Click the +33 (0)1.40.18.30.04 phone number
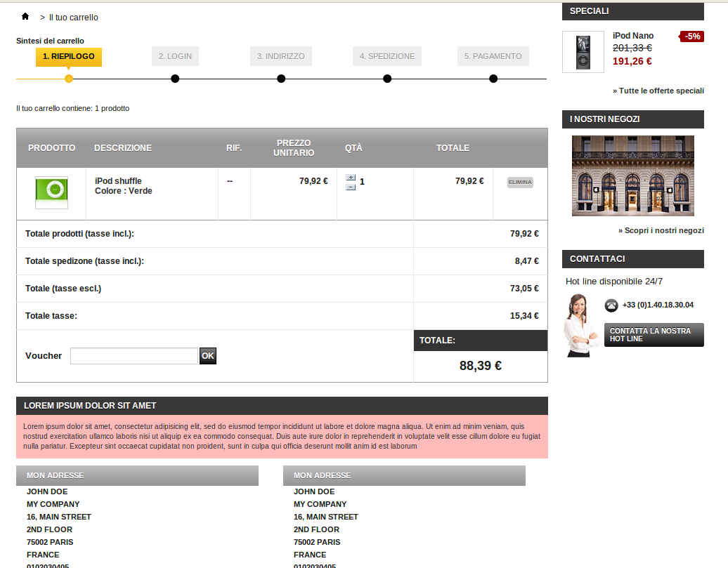This screenshot has height=568, width=728. click(658, 305)
